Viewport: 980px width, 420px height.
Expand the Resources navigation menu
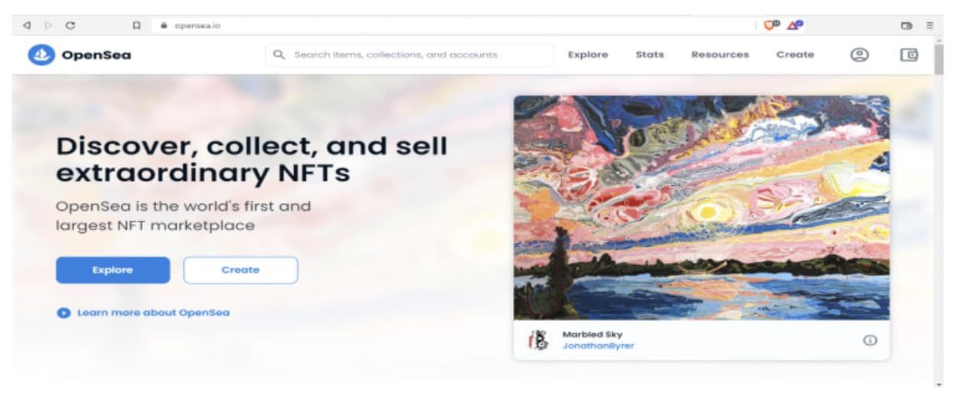click(x=720, y=54)
